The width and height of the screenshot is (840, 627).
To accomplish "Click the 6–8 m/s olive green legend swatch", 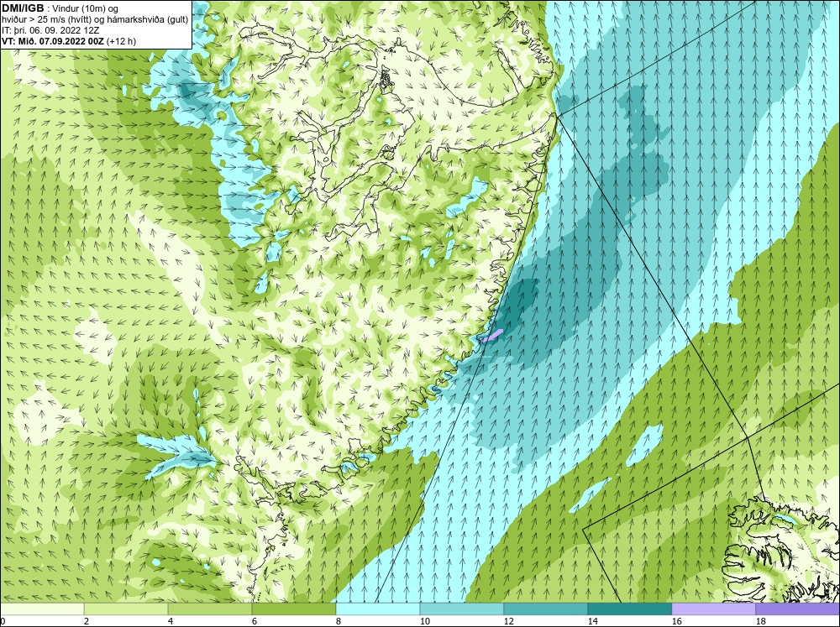I will click(293, 609).
